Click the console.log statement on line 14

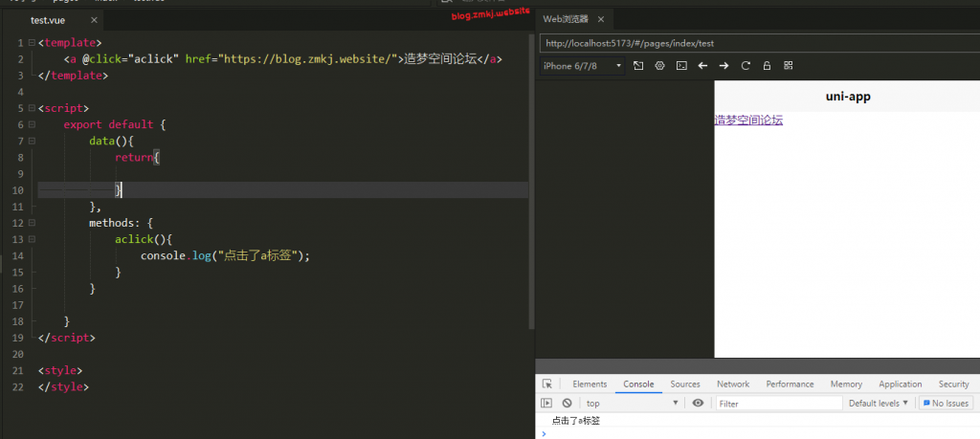coord(225,256)
